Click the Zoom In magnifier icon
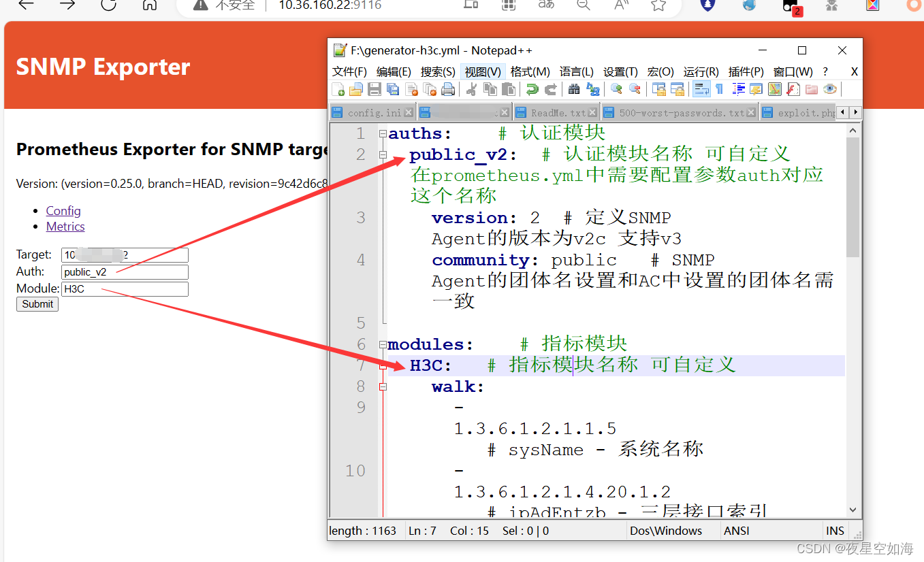Viewport: 924px width, 562px height. click(616, 89)
